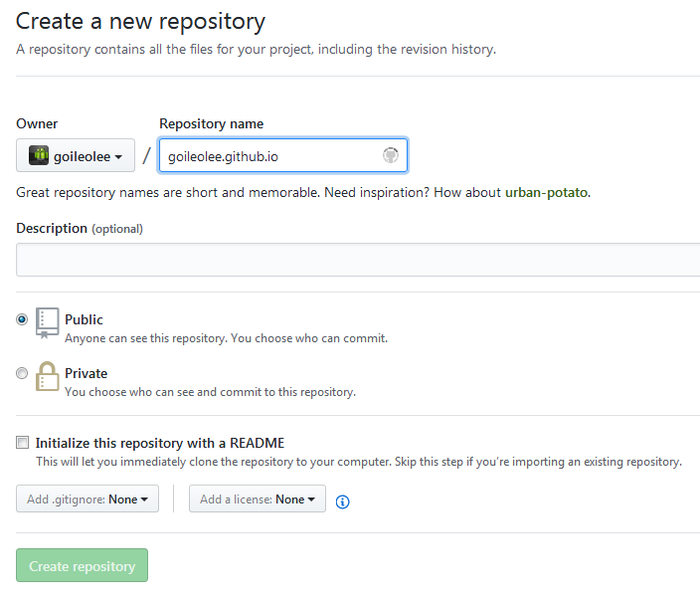700x598 pixels.
Task: Open the Owner dropdown showing goileolee
Action: (76, 155)
